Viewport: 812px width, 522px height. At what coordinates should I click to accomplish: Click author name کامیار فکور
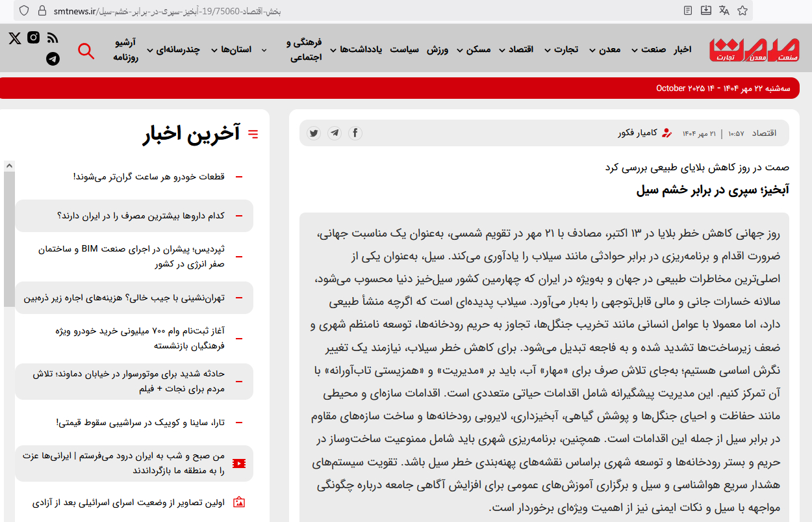637,133
